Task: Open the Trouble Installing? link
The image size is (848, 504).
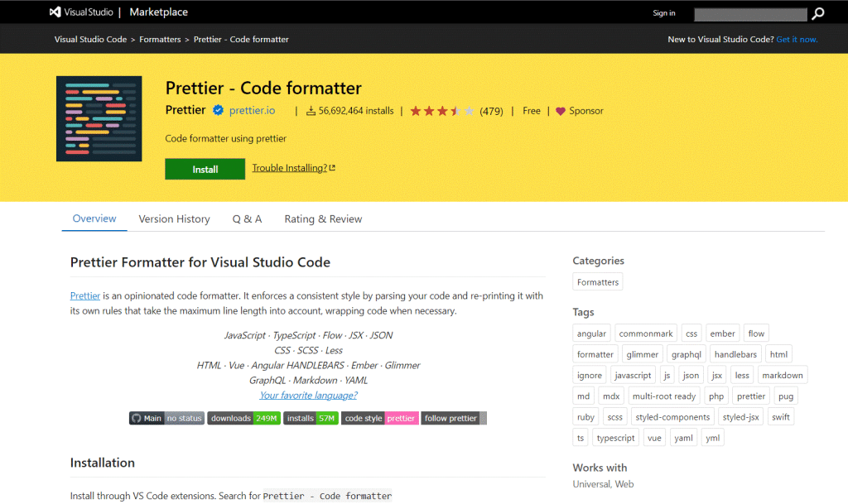Action: coord(294,168)
